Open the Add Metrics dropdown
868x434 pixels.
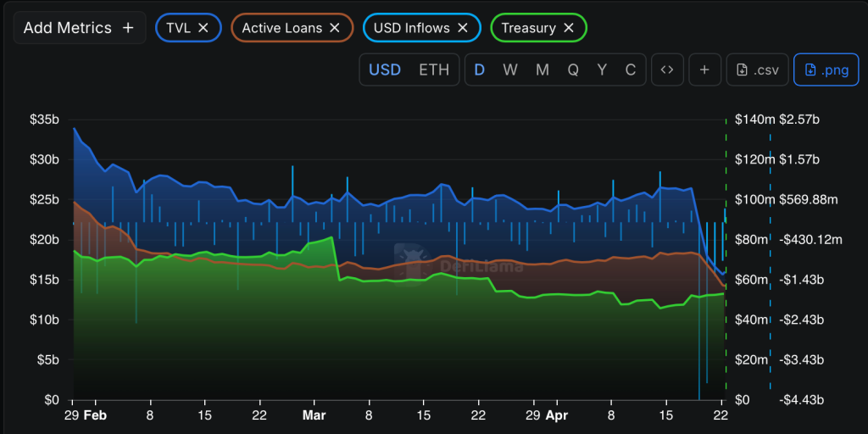pyautogui.click(x=79, y=28)
